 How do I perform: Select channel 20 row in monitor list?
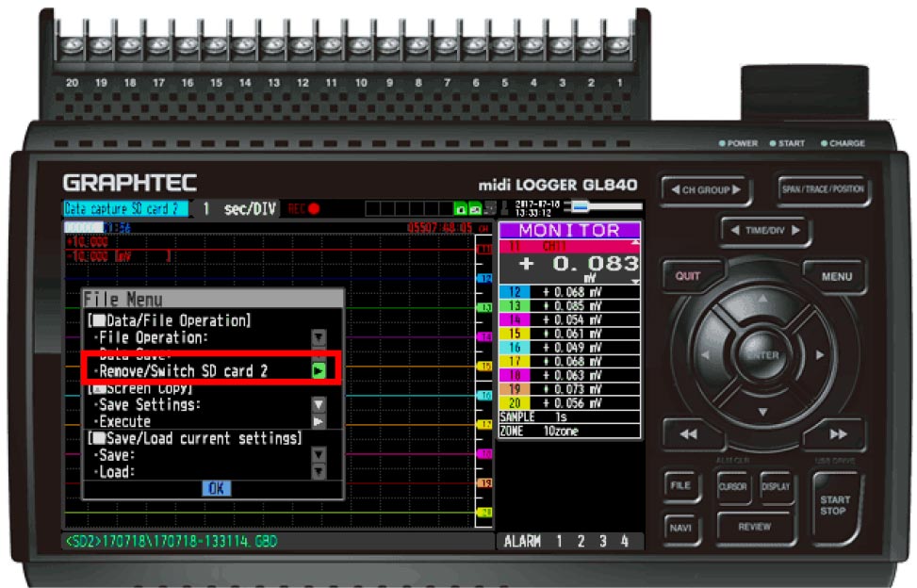tap(569, 402)
